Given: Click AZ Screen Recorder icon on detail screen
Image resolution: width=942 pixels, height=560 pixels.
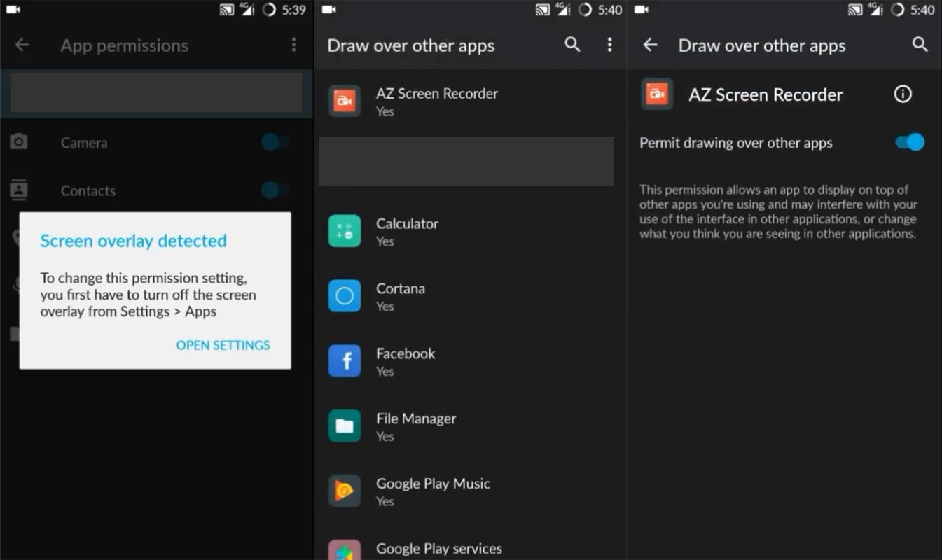Looking at the screenshot, I should click(x=657, y=94).
